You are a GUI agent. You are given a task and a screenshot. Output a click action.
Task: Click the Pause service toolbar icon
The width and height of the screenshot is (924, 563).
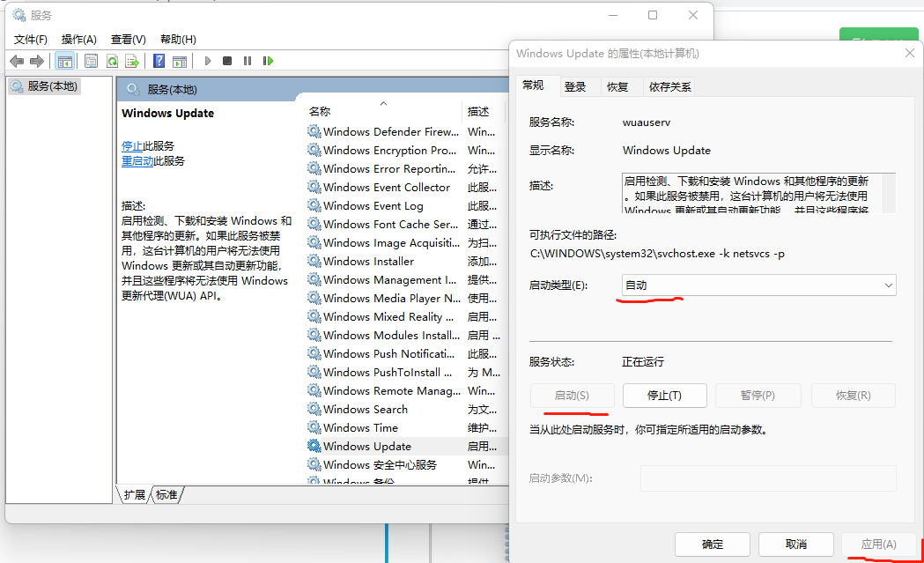(248, 61)
